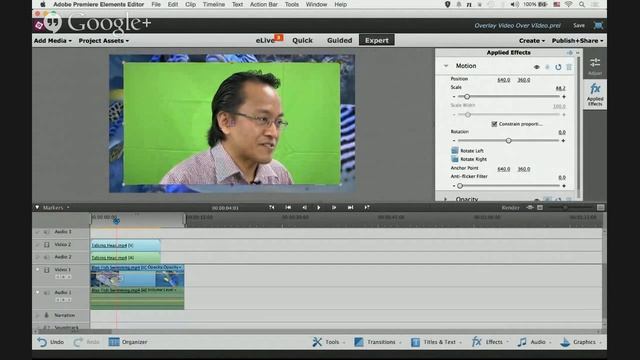This screenshot has width=640, height=360.
Task: Adjust the Anti-flicker Filter slider handle
Action: point(460,186)
